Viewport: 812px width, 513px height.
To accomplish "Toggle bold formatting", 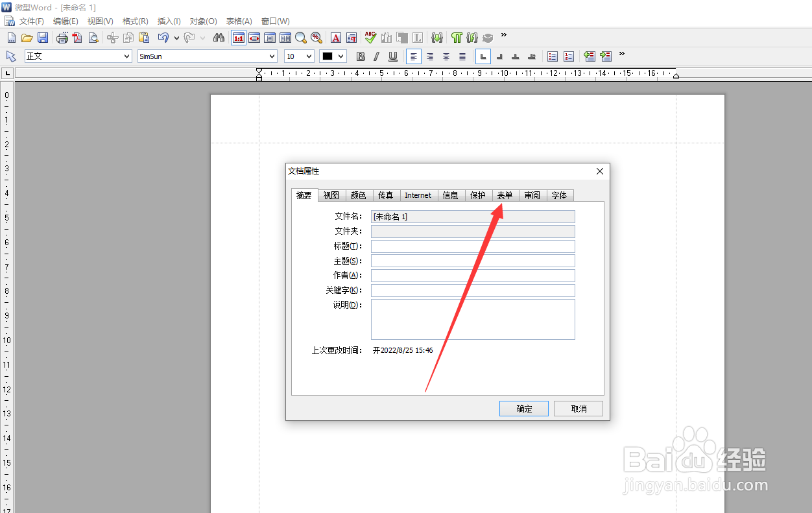I will point(361,56).
